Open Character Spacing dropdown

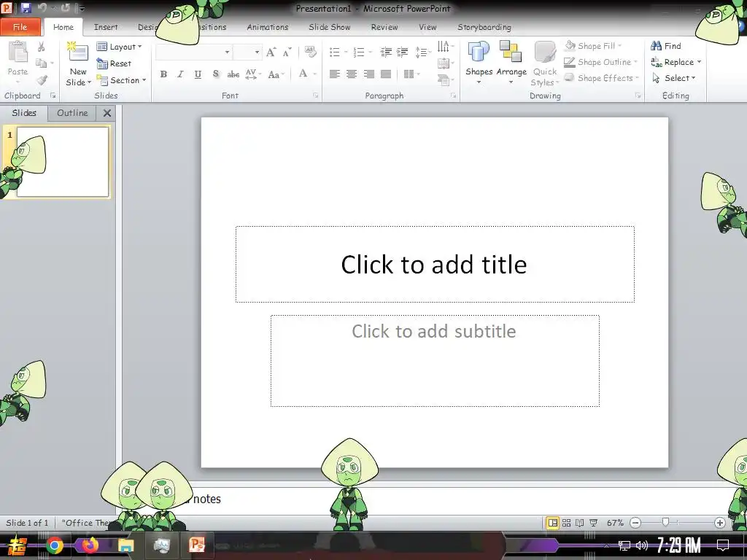pyautogui.click(x=253, y=74)
